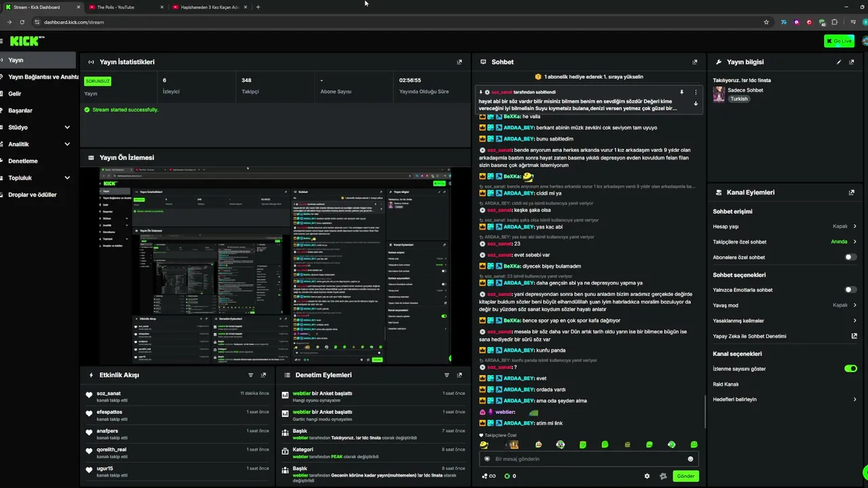Toggle Abonelere özel sohbet switch
The width and height of the screenshot is (868, 488).
pyautogui.click(x=850, y=258)
